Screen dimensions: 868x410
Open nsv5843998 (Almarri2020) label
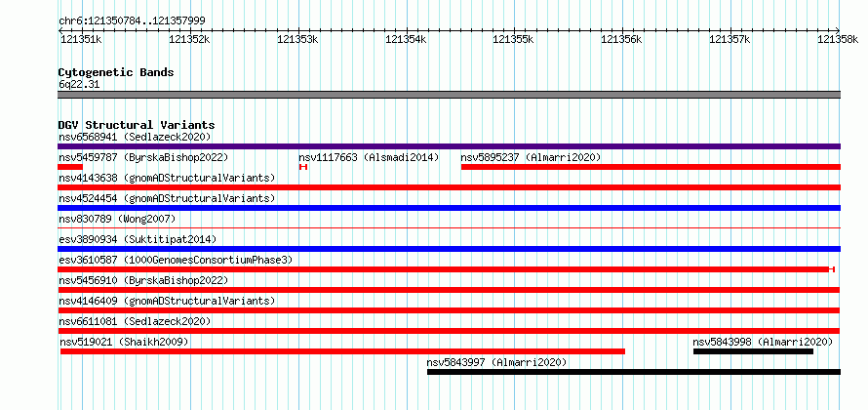tap(763, 342)
